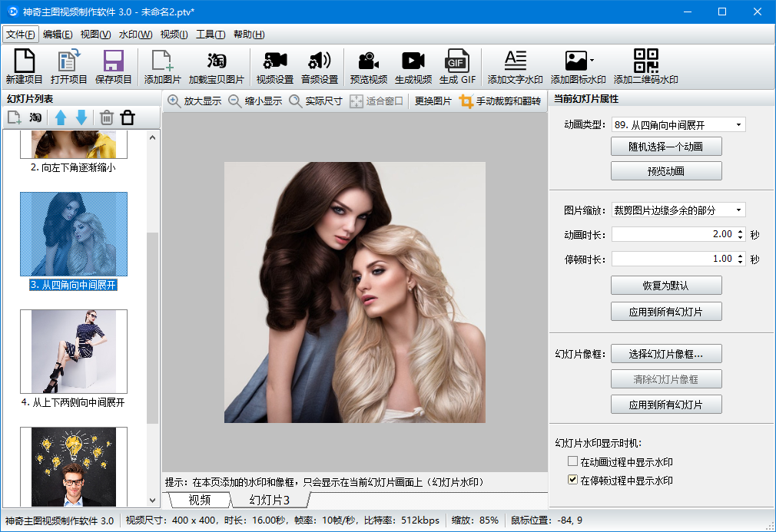The image size is (776, 532).
Task: Click the 新建项目 new project icon
Action: click(24, 66)
